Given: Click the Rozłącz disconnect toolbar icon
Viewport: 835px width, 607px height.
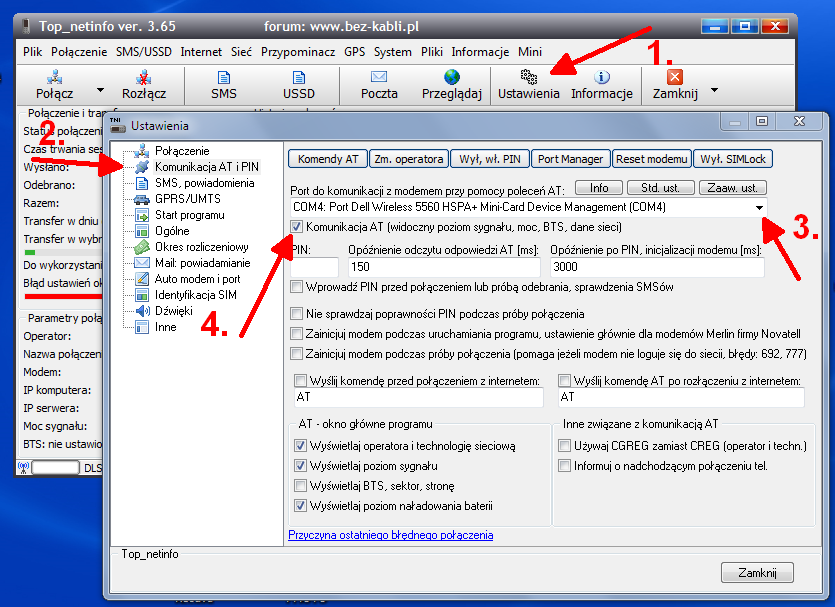Looking at the screenshot, I should coord(143,77).
